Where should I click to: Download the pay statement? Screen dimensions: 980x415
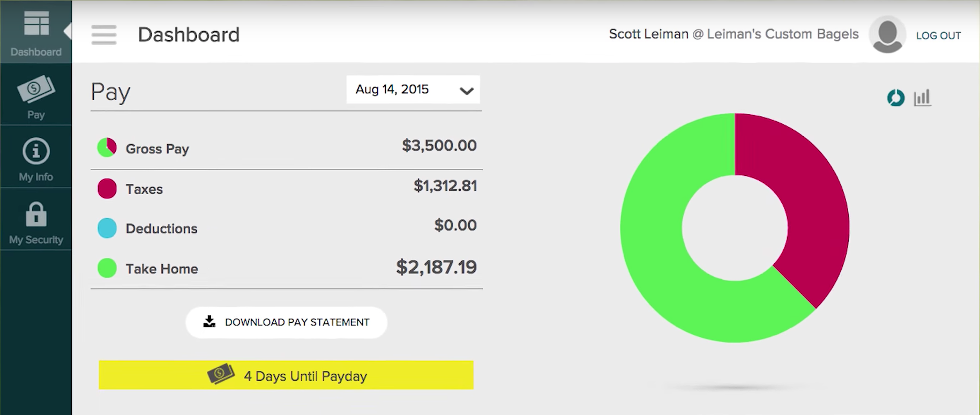[287, 322]
